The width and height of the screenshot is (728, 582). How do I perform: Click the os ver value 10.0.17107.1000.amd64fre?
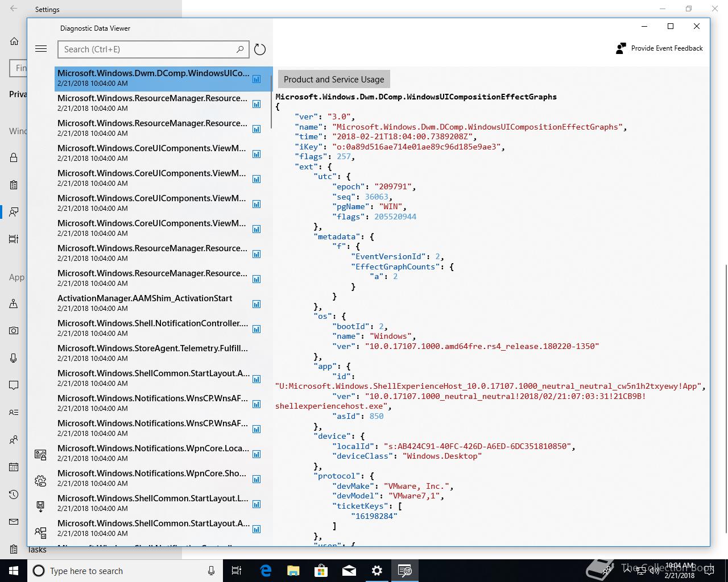[x=482, y=346]
